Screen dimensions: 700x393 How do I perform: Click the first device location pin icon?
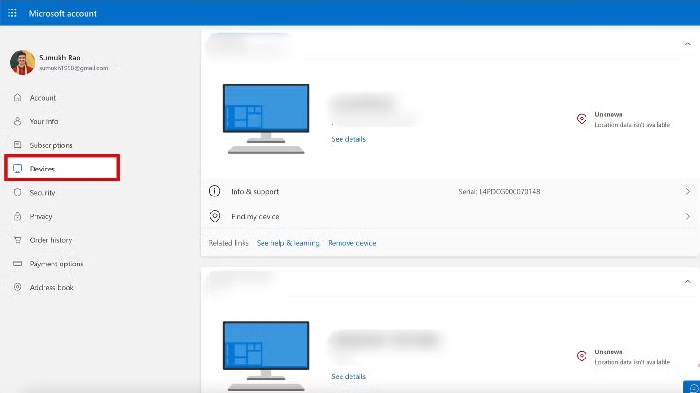pyautogui.click(x=581, y=119)
